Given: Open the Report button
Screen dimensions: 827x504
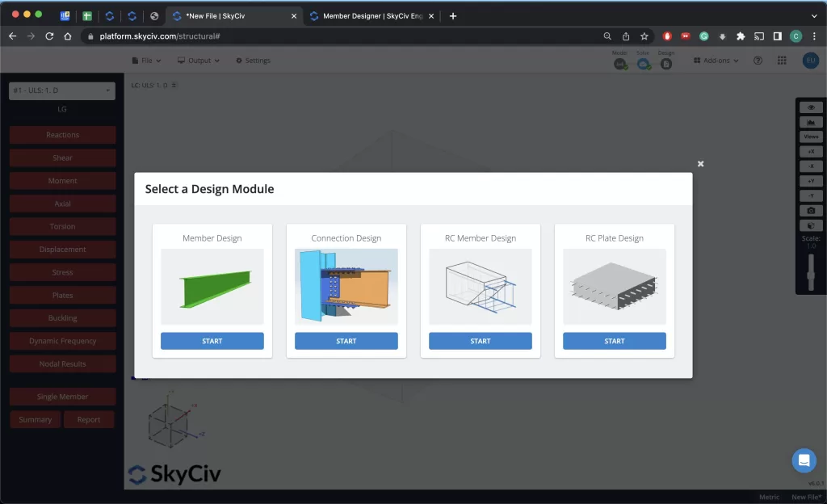Looking at the screenshot, I should point(89,420).
